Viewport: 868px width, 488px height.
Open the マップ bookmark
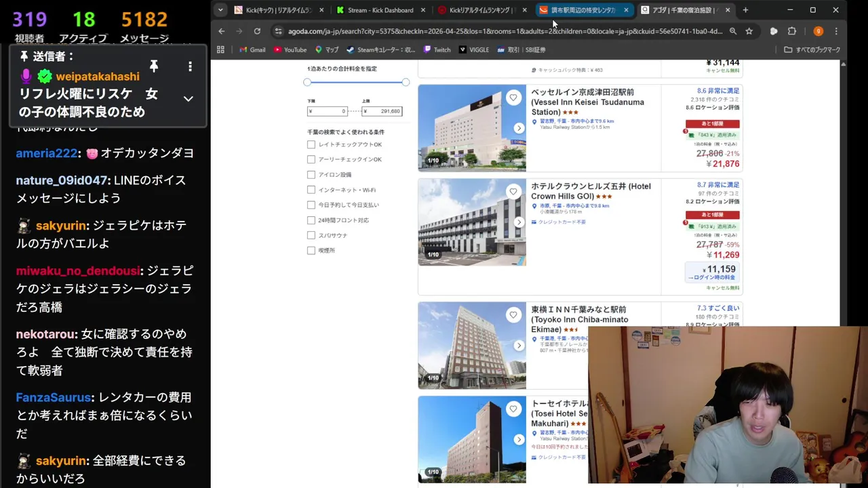[x=327, y=49]
